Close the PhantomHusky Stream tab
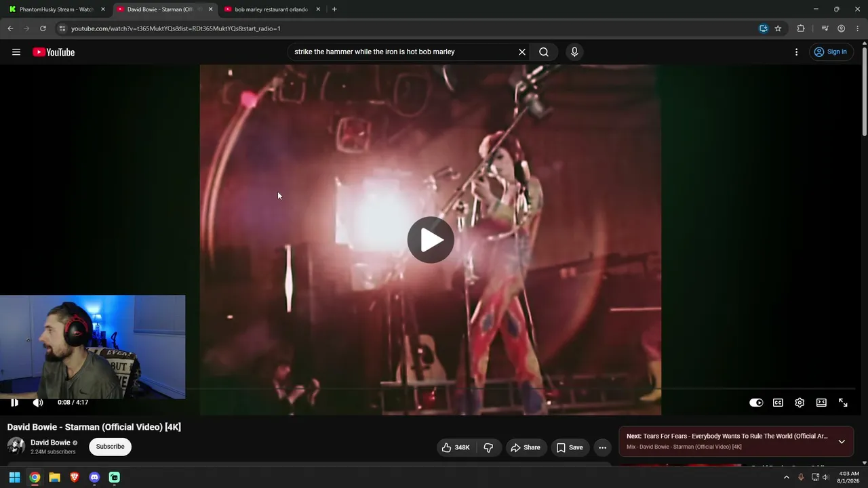 pos(103,9)
